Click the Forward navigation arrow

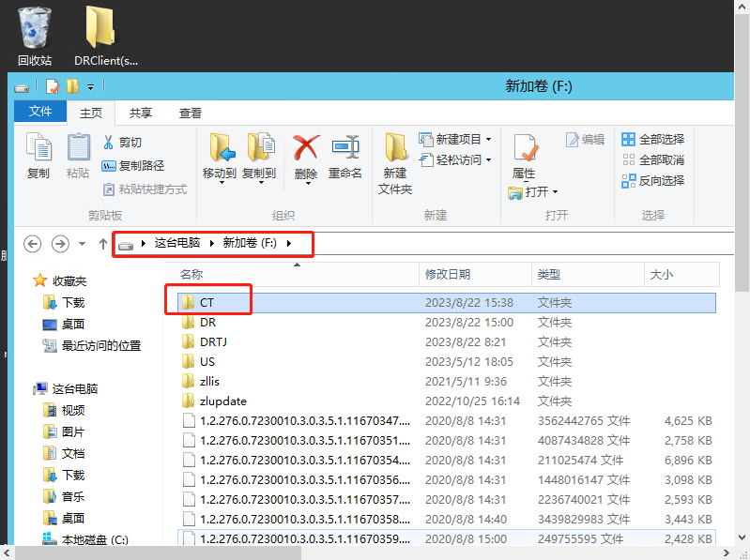[60, 244]
